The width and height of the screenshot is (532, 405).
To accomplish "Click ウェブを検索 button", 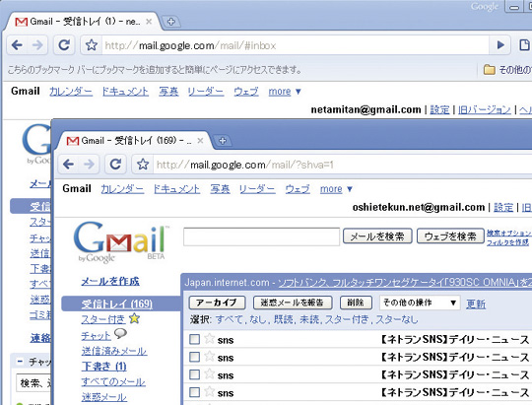I will tap(450, 236).
